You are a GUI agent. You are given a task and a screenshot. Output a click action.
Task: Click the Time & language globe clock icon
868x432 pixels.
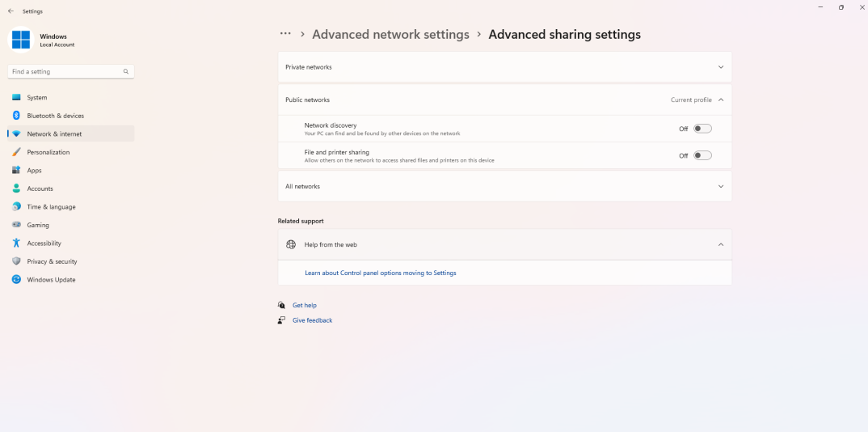coord(17,206)
